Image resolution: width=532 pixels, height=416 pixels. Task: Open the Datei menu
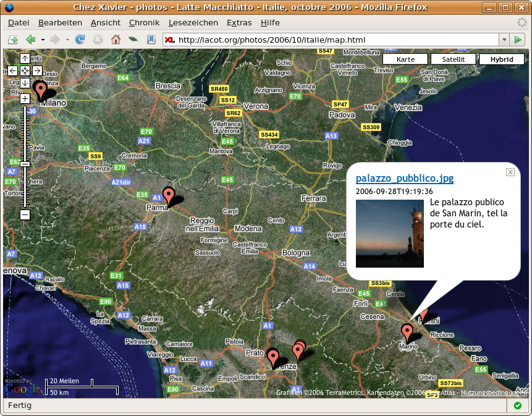(19, 23)
